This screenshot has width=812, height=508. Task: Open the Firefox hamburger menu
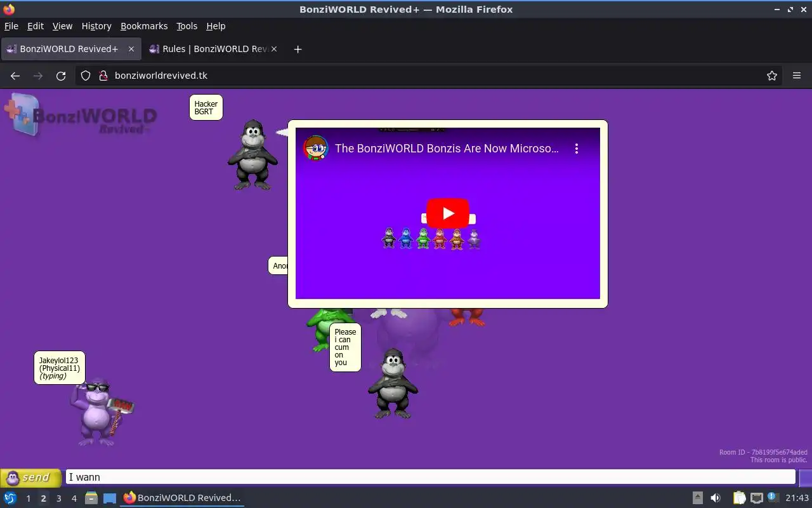(x=797, y=76)
